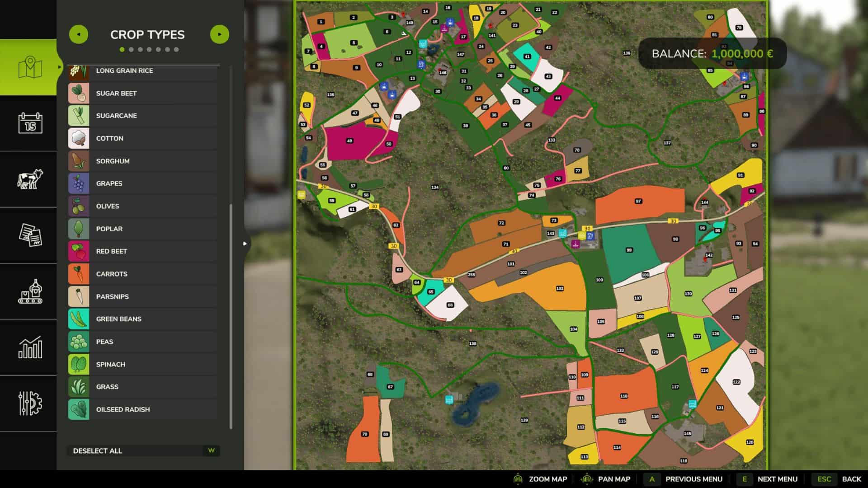Image resolution: width=868 pixels, height=488 pixels.
Task: Click the crop list scrollbar
Action: tap(231, 316)
